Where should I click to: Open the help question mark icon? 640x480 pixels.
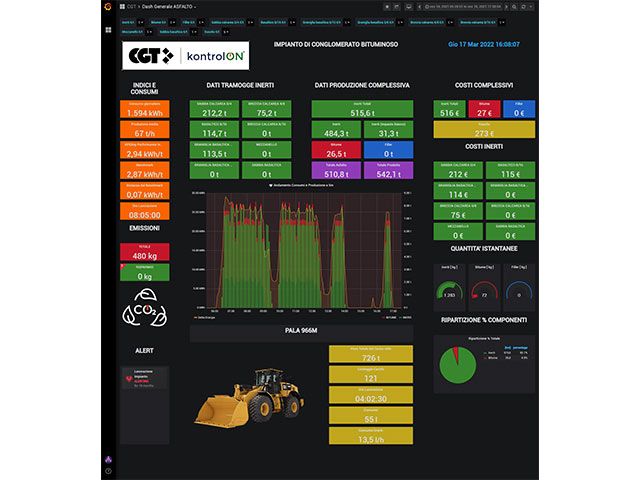point(108,470)
